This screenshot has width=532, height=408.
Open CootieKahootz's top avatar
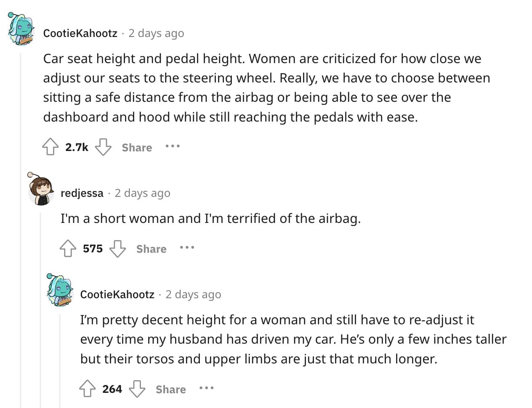coord(21,29)
